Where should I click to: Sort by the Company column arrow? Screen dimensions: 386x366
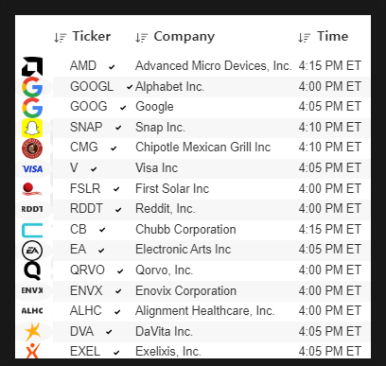click(x=141, y=37)
